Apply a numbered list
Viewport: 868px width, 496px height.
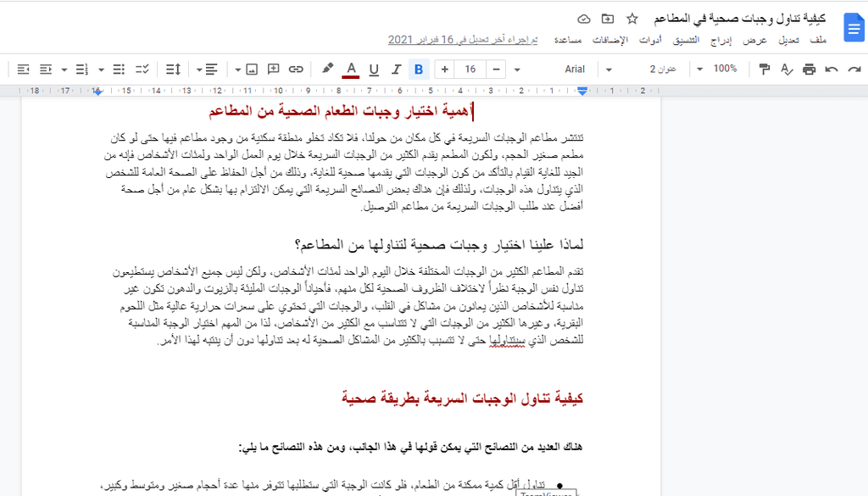coord(82,70)
